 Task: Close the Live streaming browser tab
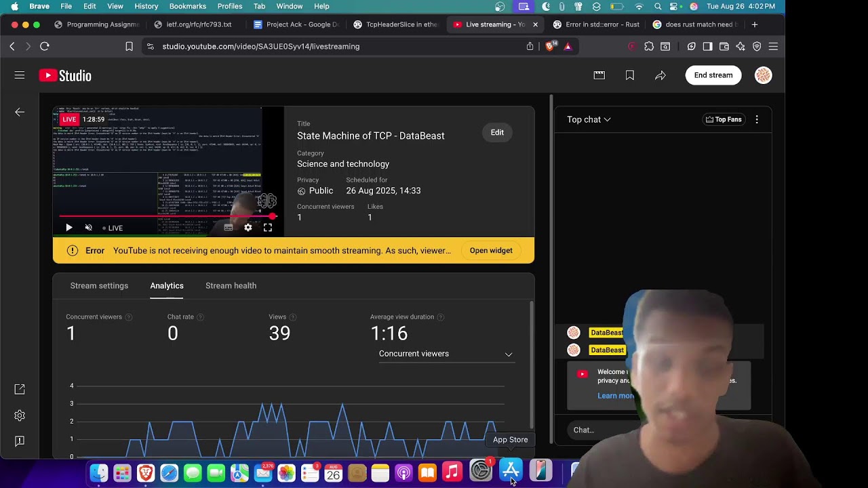click(535, 24)
